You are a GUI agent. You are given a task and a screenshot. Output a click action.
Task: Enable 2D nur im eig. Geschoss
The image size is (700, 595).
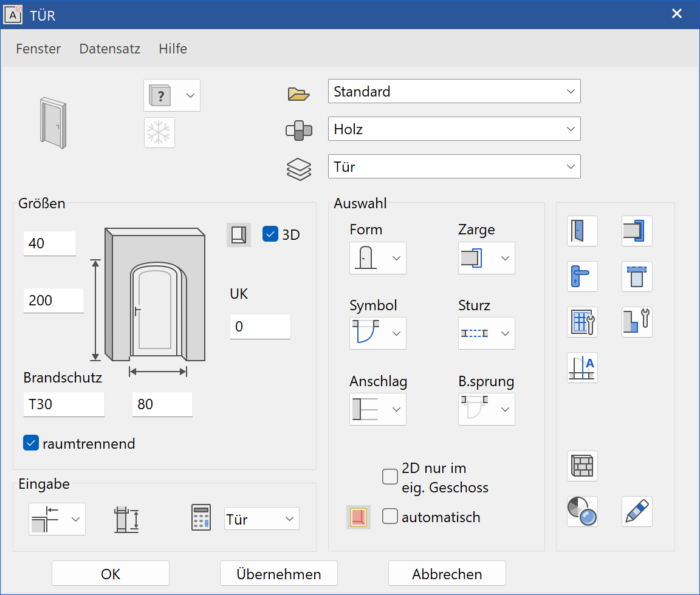coord(390,477)
